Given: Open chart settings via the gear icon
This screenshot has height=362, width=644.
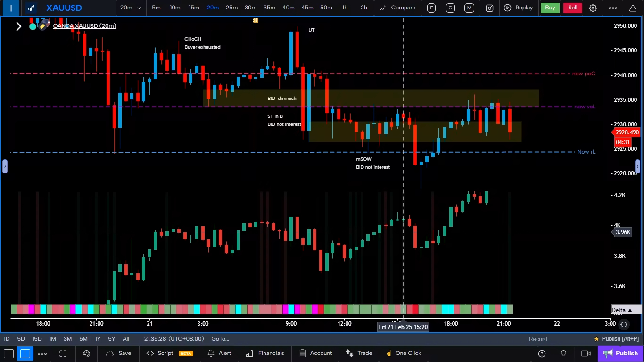Looking at the screenshot, I should (593, 8).
